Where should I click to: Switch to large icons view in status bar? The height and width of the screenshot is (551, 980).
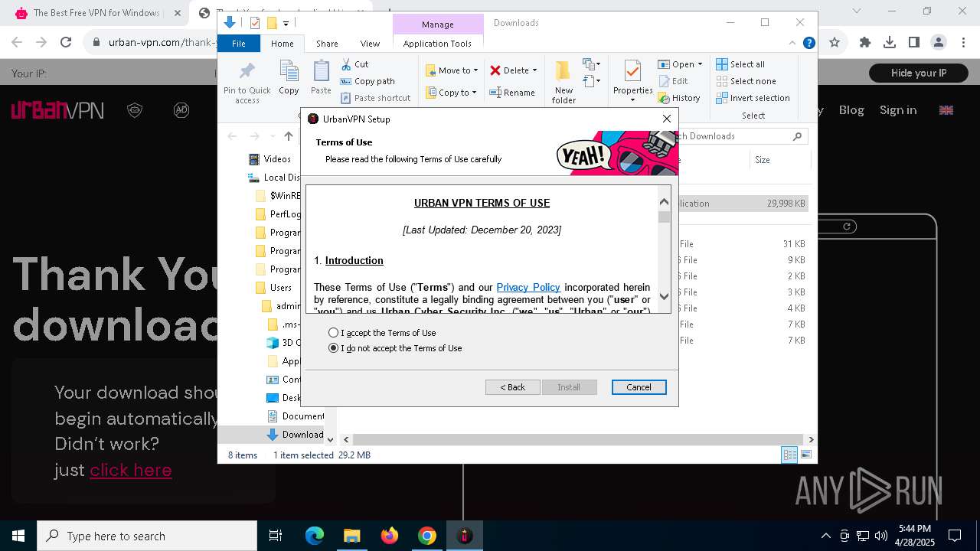[x=805, y=455]
